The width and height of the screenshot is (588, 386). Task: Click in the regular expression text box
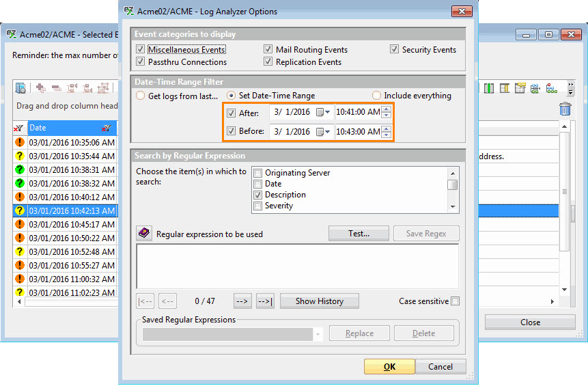click(x=297, y=266)
